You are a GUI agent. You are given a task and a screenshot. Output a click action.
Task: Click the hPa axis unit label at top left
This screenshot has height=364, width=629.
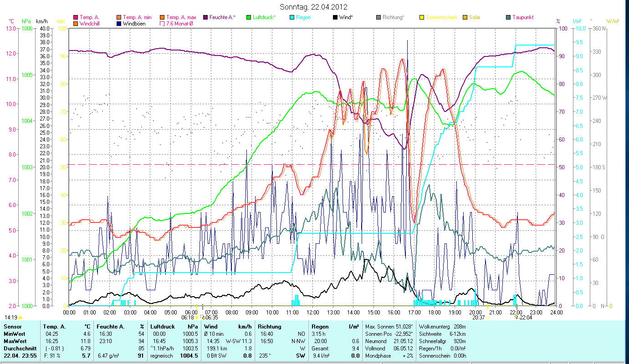click(x=26, y=21)
